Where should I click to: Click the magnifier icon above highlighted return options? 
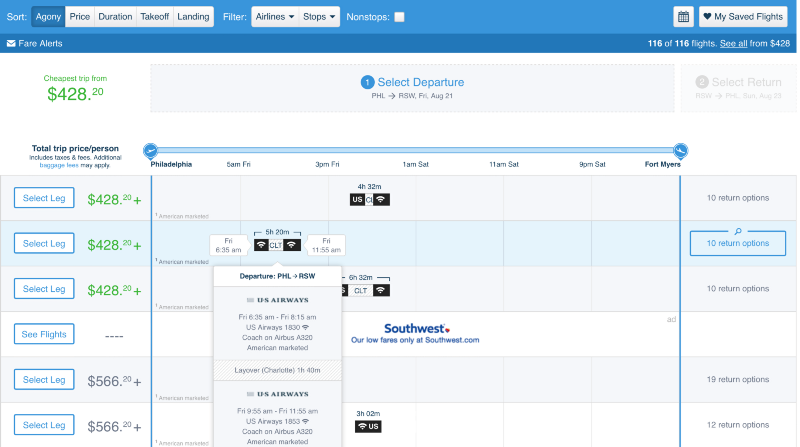(738, 231)
